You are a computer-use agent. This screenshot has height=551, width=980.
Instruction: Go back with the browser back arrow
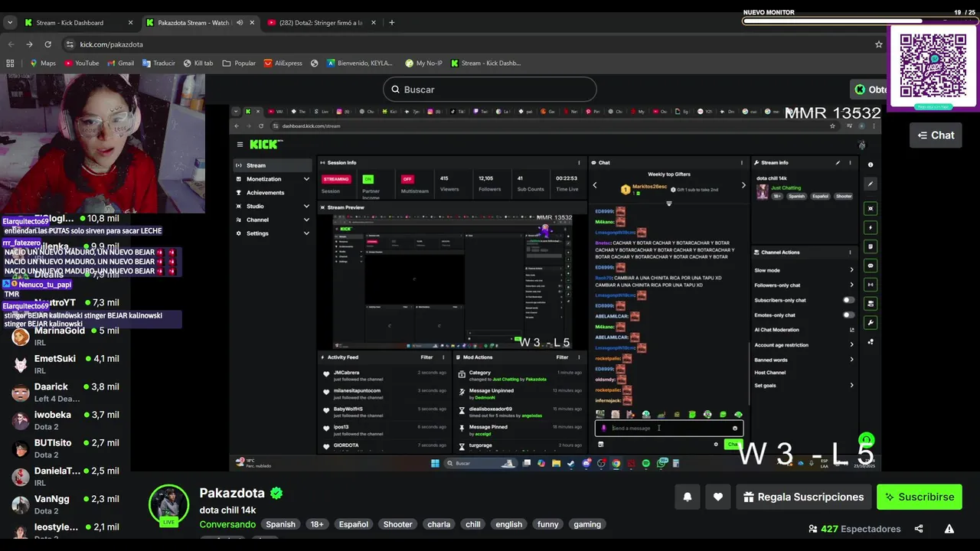[x=11, y=44]
